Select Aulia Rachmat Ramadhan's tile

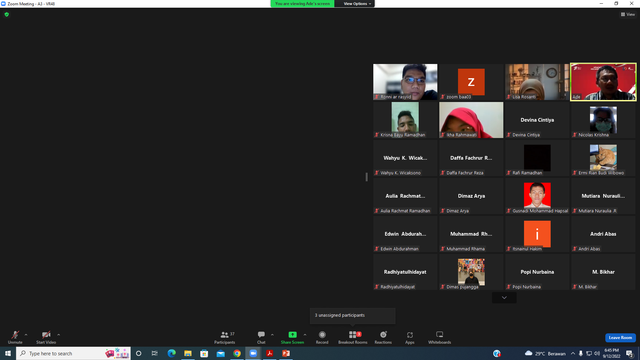(x=405, y=196)
